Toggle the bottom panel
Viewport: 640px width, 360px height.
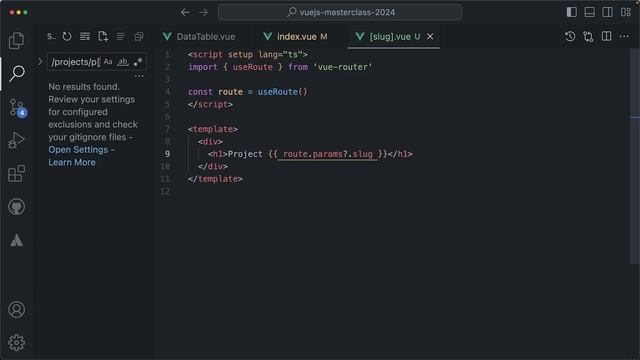tap(589, 12)
